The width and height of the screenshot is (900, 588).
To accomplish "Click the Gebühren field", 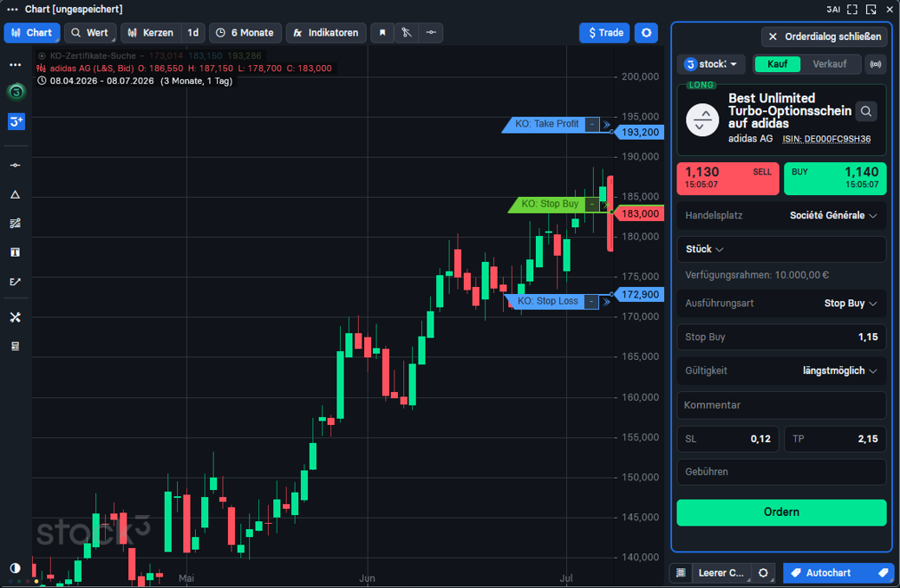I will point(781,472).
